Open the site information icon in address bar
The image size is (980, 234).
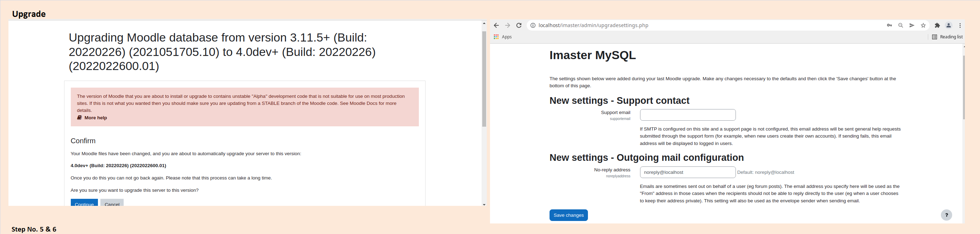point(533,25)
